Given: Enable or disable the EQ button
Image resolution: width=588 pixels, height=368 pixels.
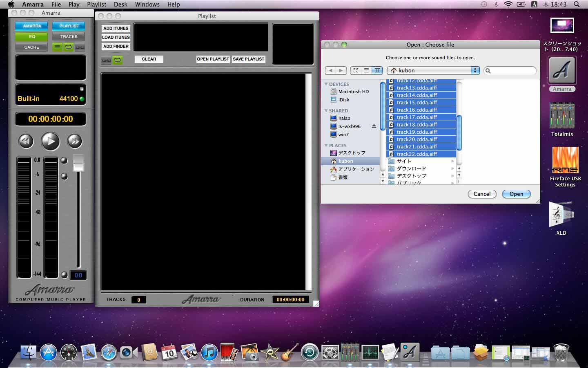Looking at the screenshot, I should click(32, 36).
